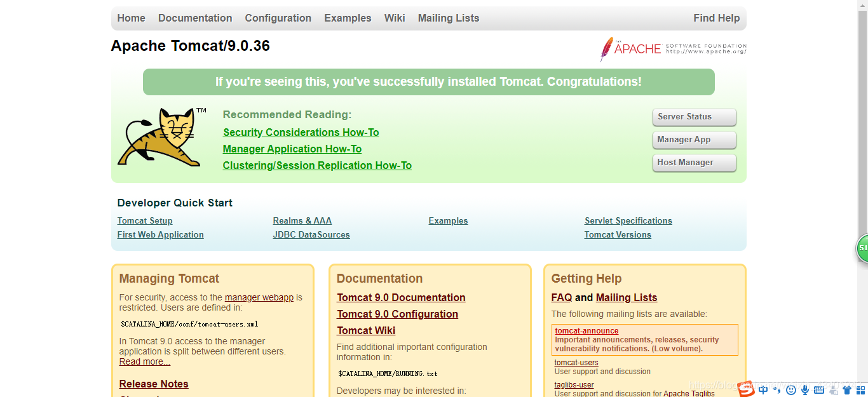Open the JDBC DataSources link
Viewport: 868px width, 397px height.
(x=311, y=234)
